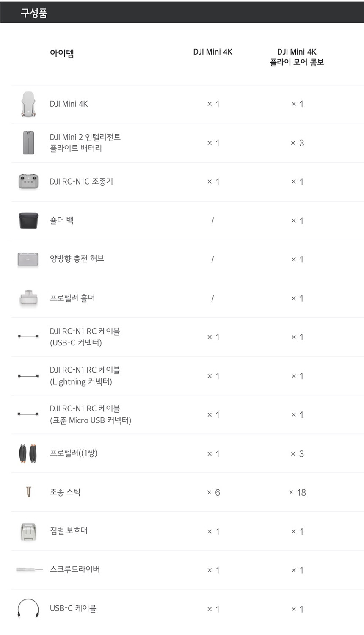Click the × 3 battery quantity in combo
The width and height of the screenshot is (364, 635).
(x=297, y=143)
